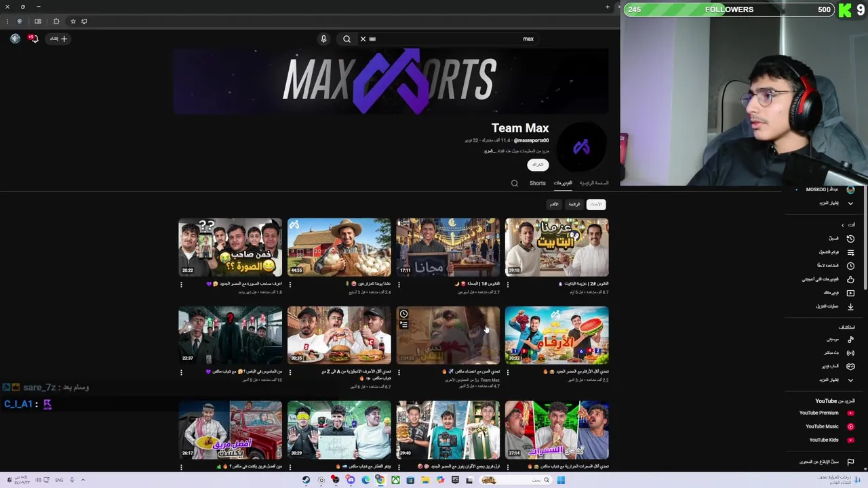Open options menu for the 30:35 video
This screenshot has width=868, height=488.
290,373
